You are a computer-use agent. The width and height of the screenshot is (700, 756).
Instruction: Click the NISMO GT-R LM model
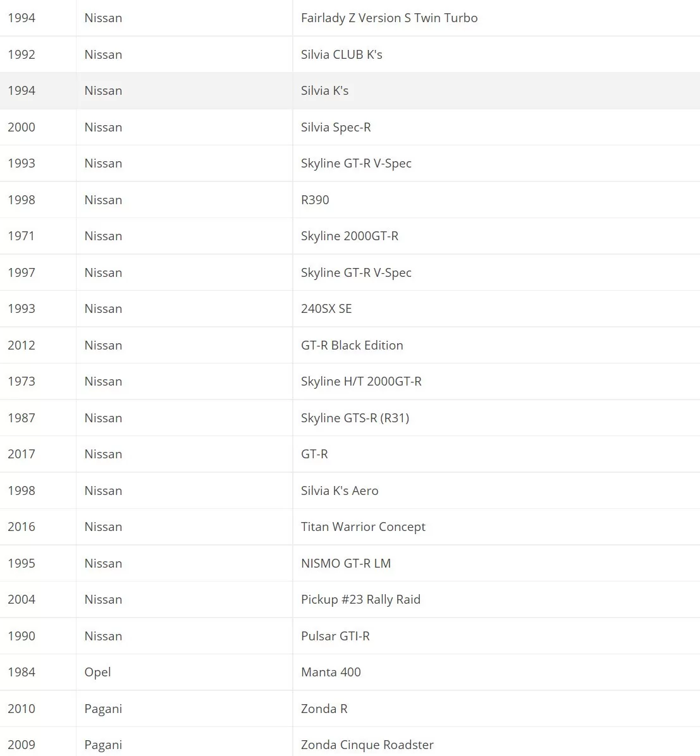tap(346, 563)
